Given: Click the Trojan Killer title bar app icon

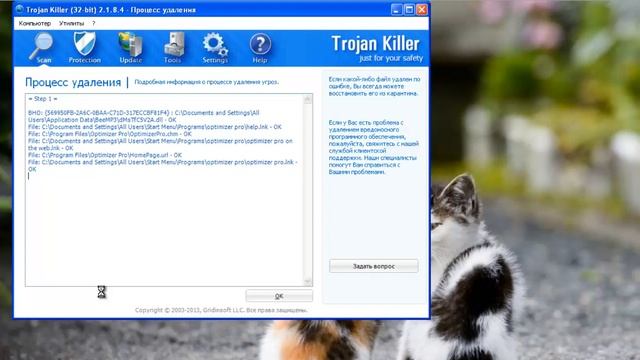Looking at the screenshot, I should click(x=19, y=9).
